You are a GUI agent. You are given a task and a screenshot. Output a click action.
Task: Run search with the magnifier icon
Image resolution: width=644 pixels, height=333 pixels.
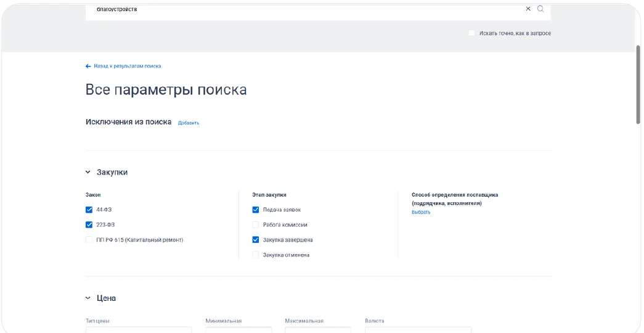pyautogui.click(x=540, y=9)
